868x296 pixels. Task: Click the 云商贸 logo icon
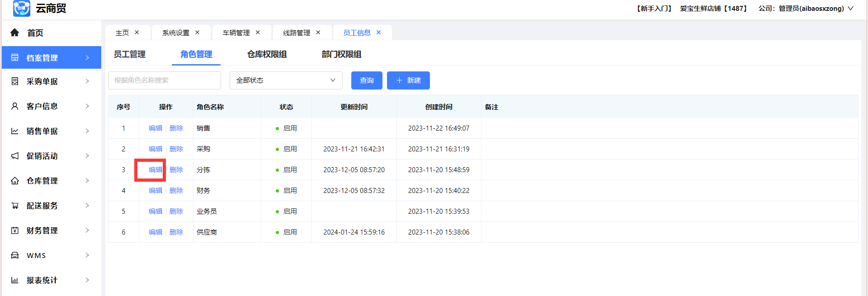tap(21, 8)
